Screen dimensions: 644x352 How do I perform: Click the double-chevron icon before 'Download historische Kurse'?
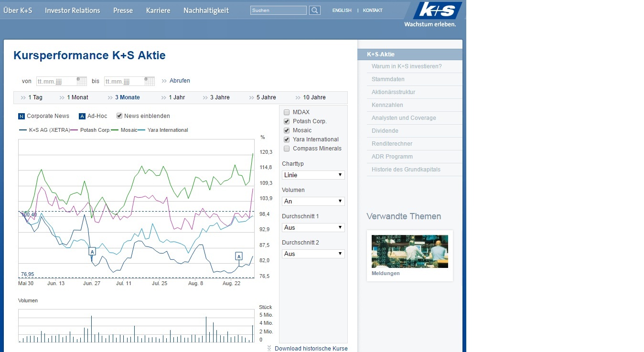(269, 348)
